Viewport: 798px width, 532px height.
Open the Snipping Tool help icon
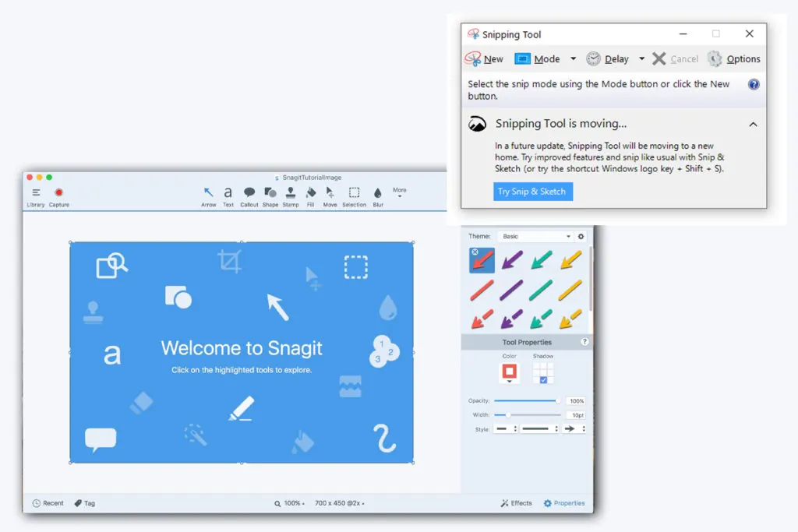pos(754,84)
